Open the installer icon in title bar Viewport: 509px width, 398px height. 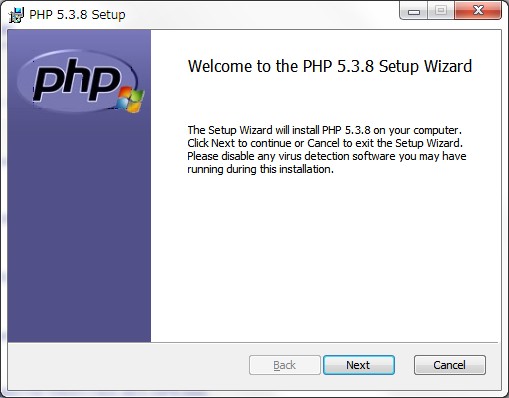[x=16, y=15]
